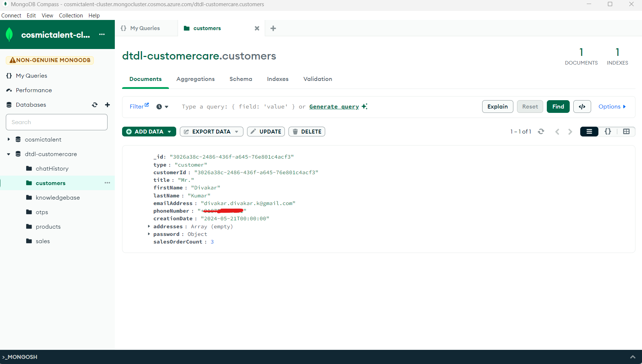Close the customers tab
The image size is (642, 364).
click(x=257, y=28)
